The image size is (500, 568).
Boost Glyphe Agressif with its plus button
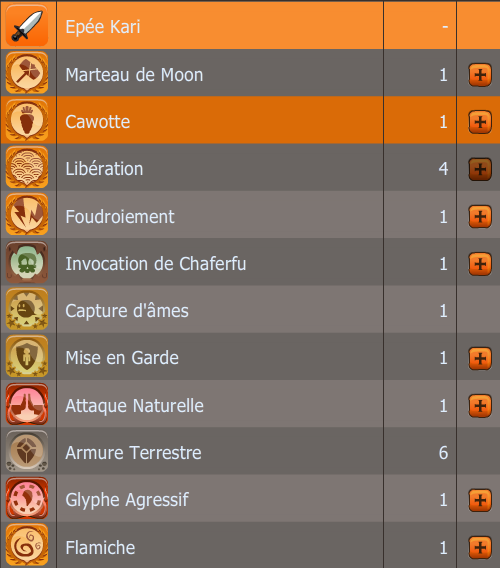[480, 500]
